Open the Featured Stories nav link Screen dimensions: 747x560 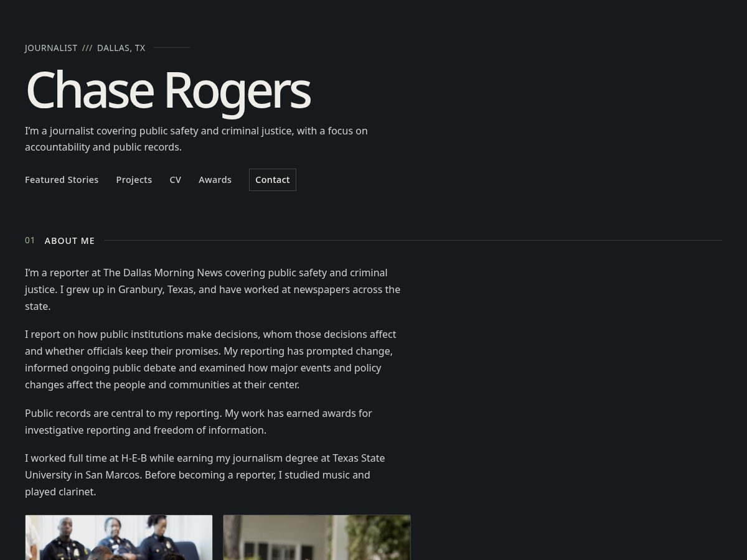62,180
